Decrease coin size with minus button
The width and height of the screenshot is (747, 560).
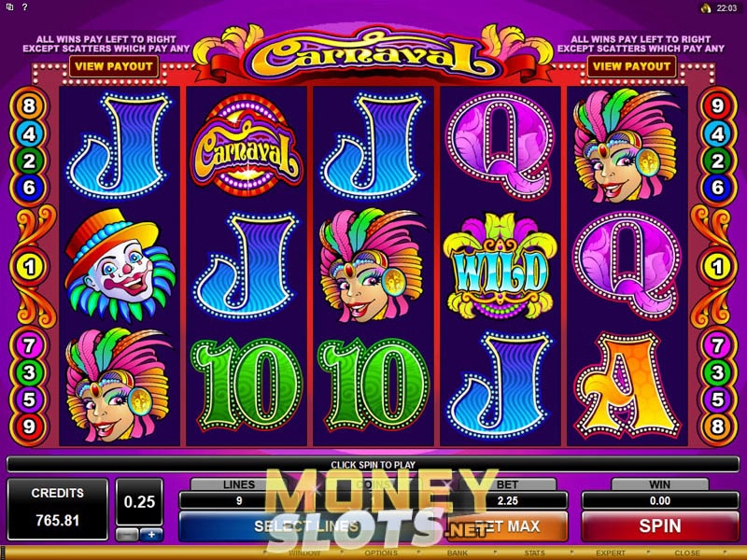pos(127,535)
